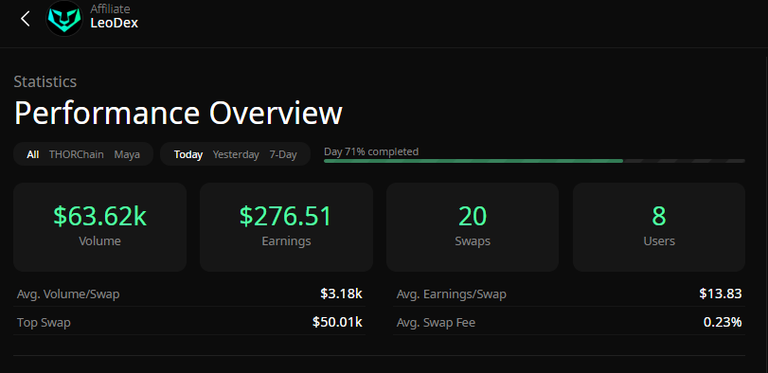
Task: Switch filter to Maya
Action: click(x=127, y=155)
